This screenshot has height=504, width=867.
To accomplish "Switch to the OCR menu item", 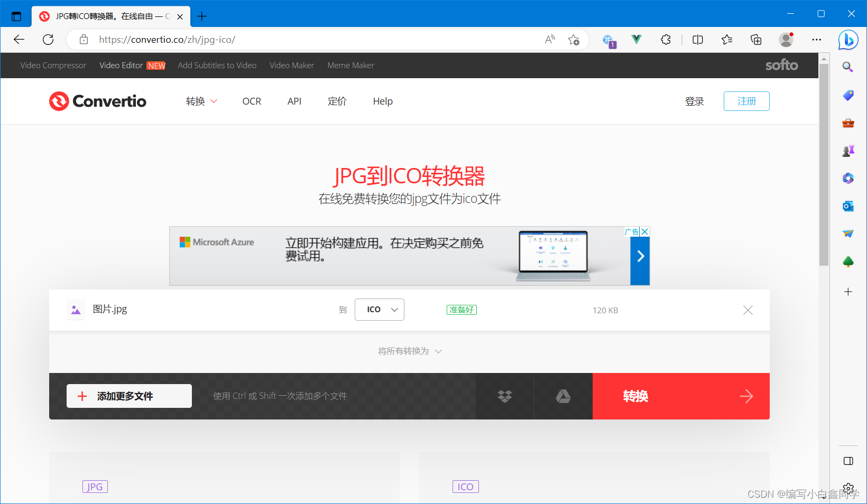I will (252, 101).
